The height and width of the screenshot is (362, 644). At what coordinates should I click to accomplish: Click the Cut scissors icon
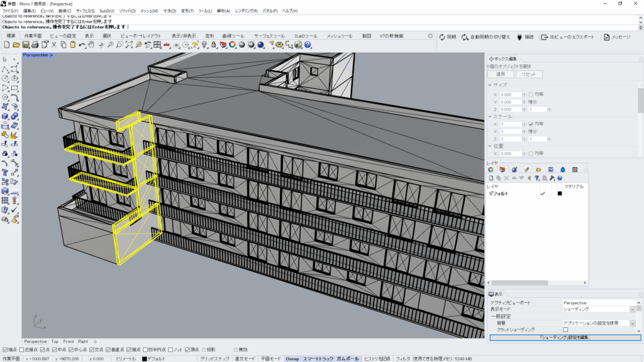coord(54,45)
